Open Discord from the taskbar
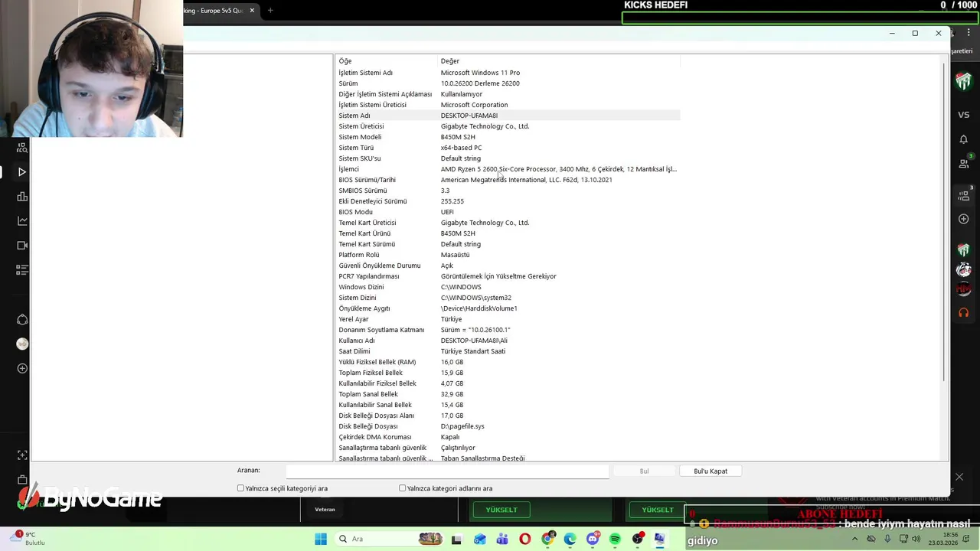The height and width of the screenshot is (551, 980). pos(593,539)
